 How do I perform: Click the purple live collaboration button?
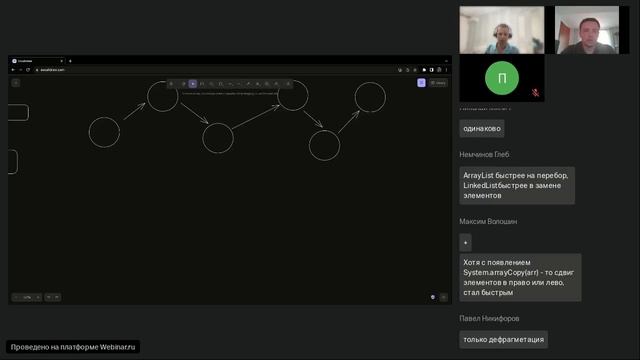(422, 83)
